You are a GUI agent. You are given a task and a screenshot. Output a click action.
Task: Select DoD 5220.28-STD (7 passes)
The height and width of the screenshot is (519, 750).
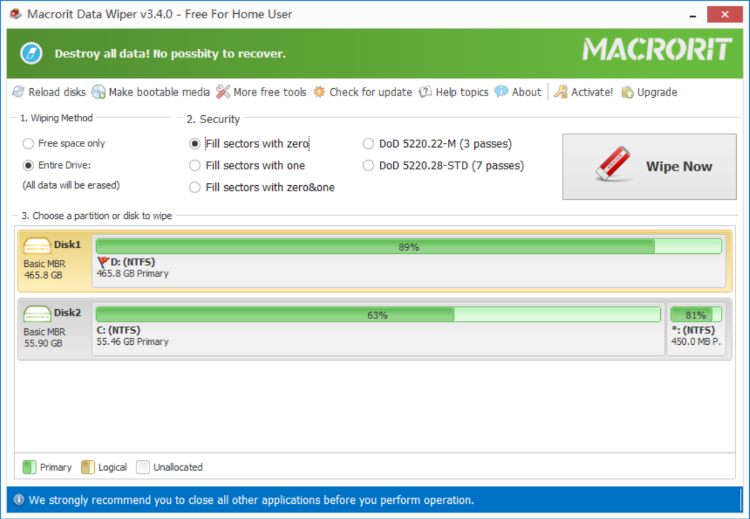[369, 165]
